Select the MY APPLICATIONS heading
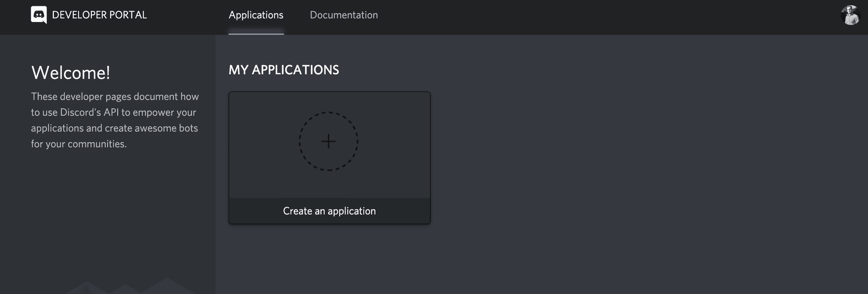868x294 pixels. pos(283,70)
